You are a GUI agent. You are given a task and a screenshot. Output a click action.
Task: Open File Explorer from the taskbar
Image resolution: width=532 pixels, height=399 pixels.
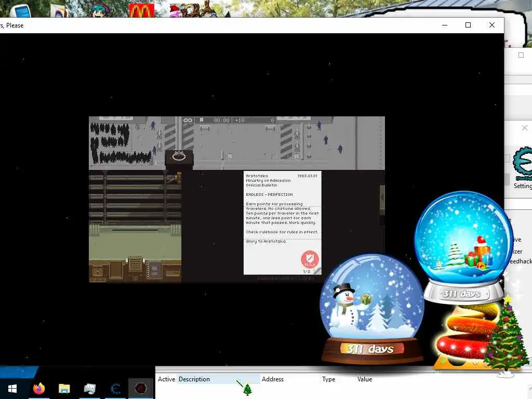(x=64, y=388)
